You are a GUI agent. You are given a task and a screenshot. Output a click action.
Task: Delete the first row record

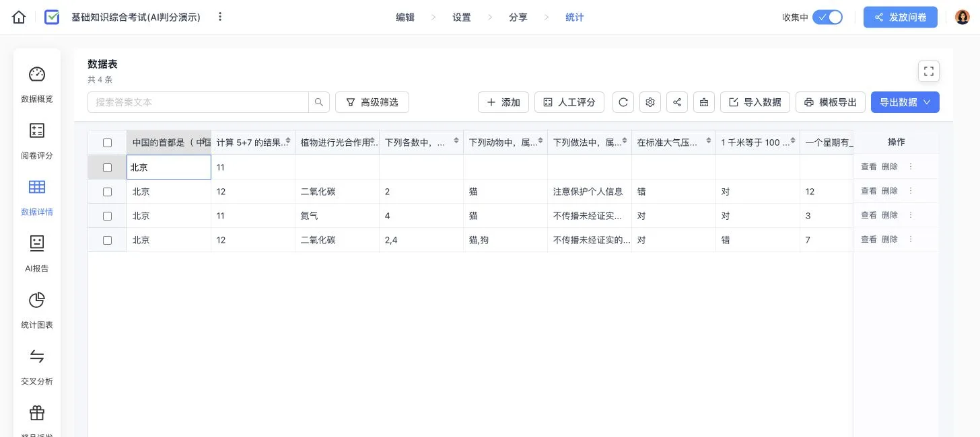(x=890, y=167)
